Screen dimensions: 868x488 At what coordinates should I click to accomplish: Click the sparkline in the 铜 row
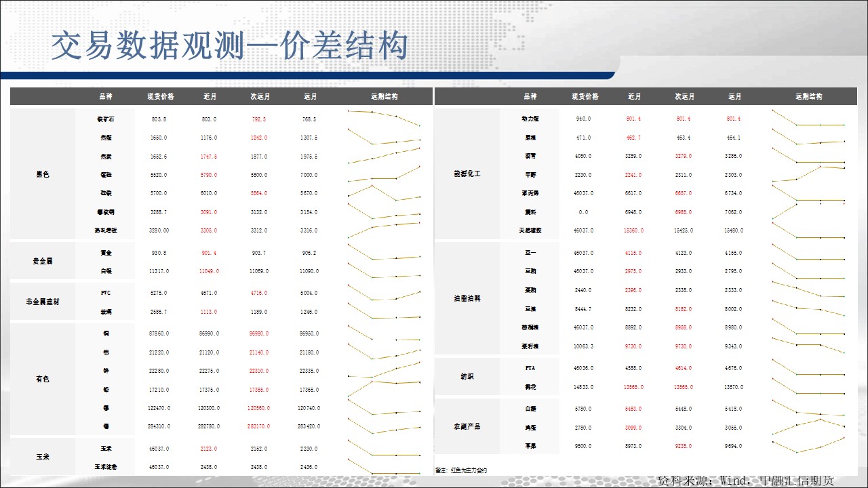(x=384, y=334)
